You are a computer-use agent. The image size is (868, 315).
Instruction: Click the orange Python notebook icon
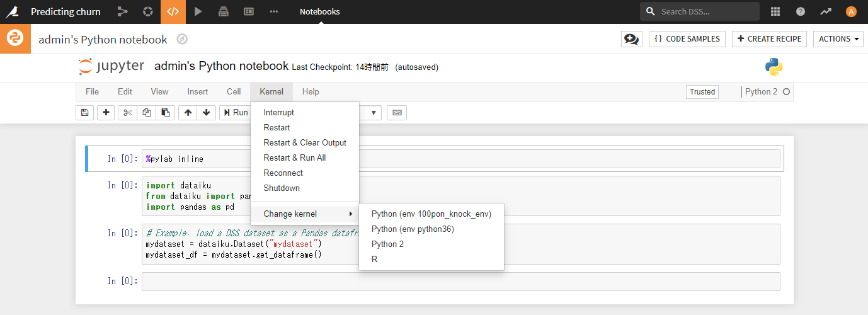click(x=15, y=39)
